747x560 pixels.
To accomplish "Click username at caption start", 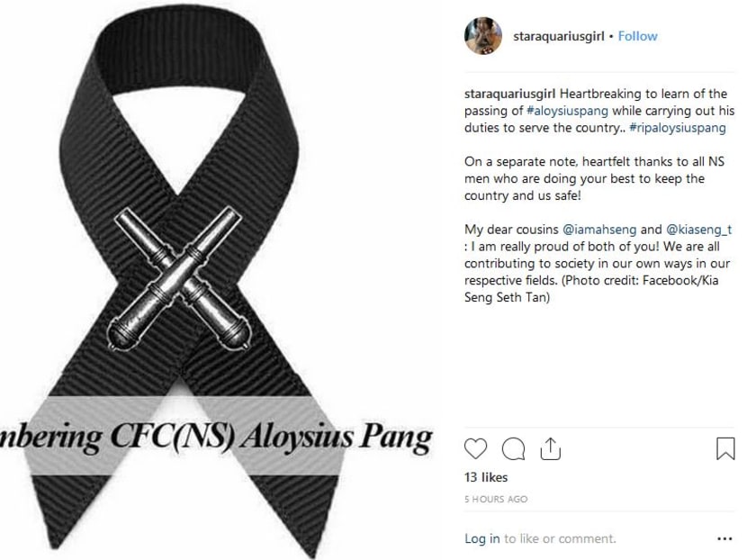I will coord(509,94).
